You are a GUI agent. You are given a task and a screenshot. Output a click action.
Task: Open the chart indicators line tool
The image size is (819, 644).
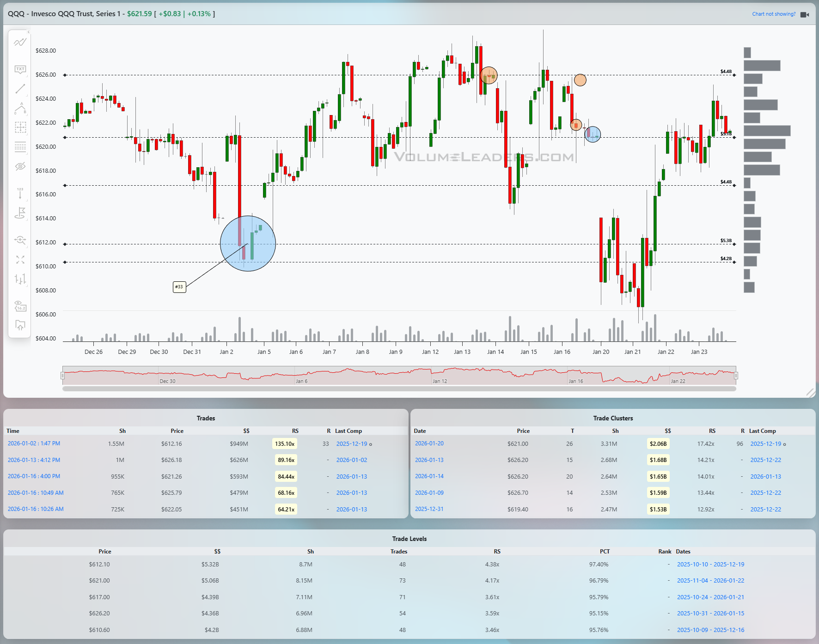(20, 43)
